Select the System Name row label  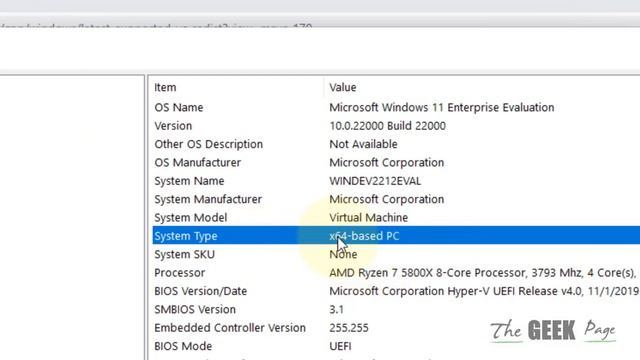(x=189, y=181)
